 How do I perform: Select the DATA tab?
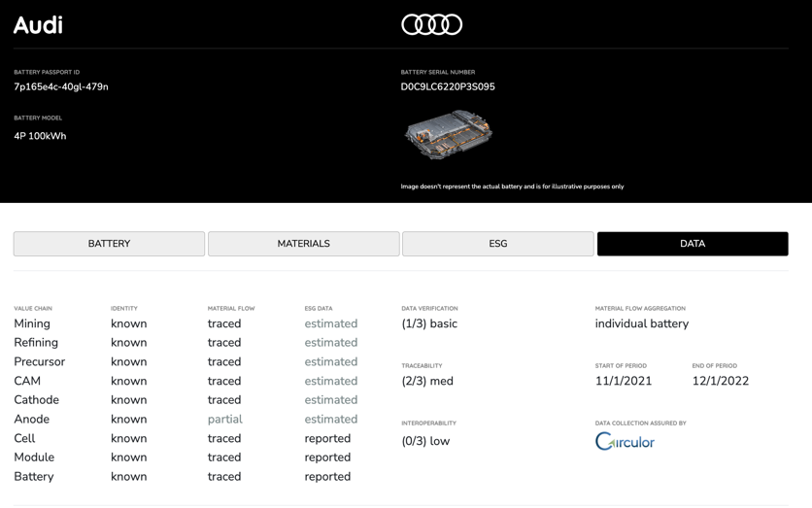tap(692, 244)
